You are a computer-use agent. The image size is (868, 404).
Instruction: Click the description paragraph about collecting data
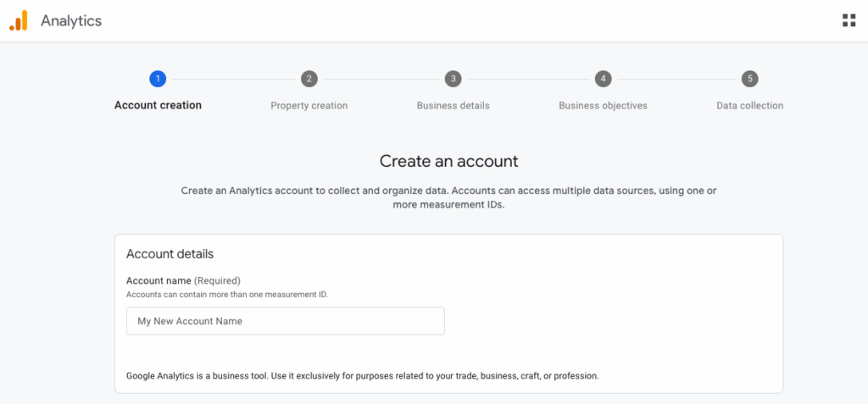pyautogui.click(x=448, y=197)
